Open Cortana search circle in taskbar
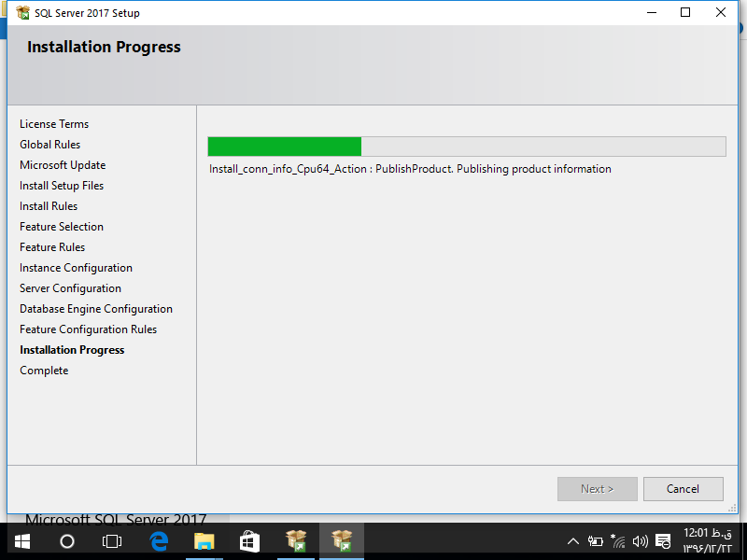Screen dimensions: 747x560 coord(67,541)
